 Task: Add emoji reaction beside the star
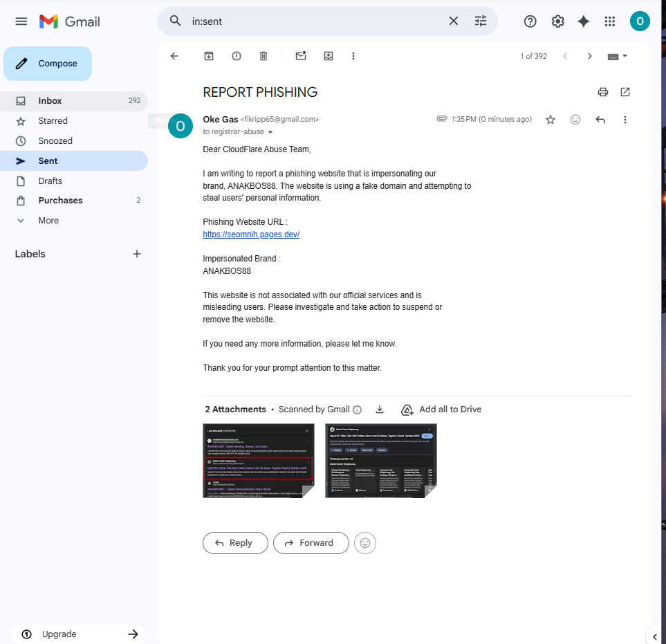[x=575, y=120]
